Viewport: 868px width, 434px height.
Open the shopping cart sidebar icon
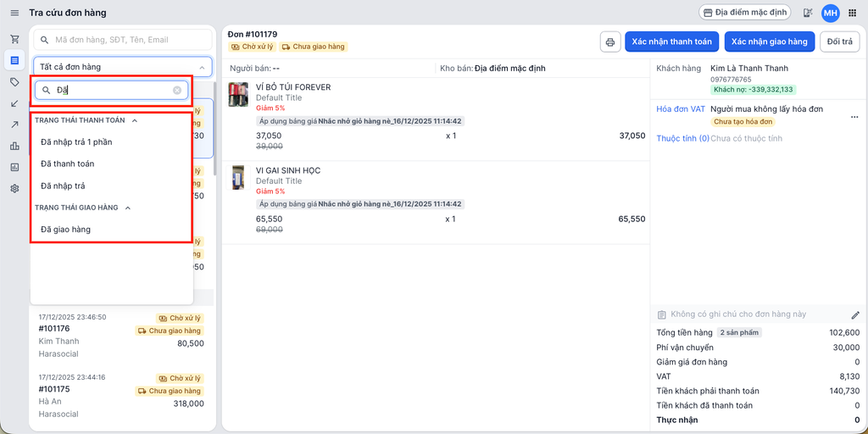[x=14, y=39]
